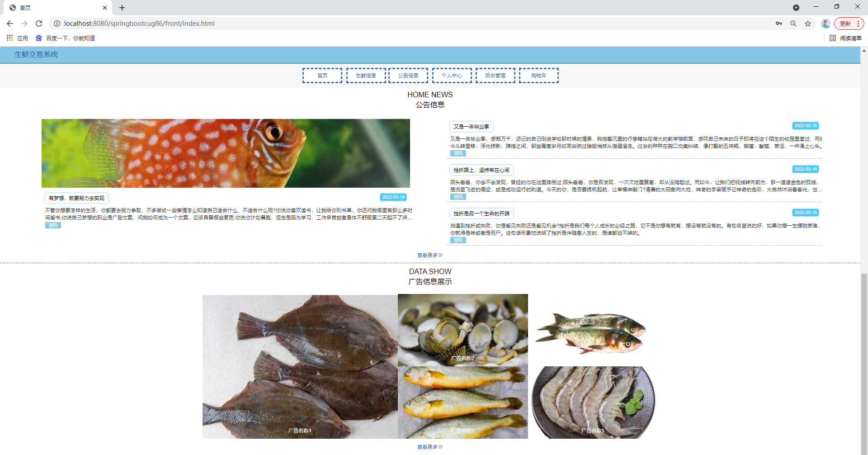Viewport: 868px width, 455px height.
Task: Go back using the browser back arrow
Action: pos(10,24)
